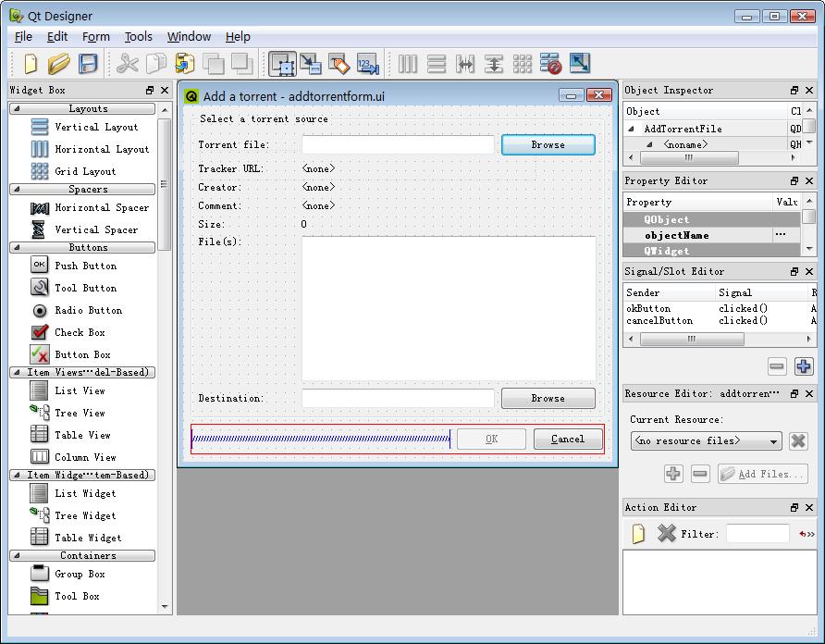Screen dimensions: 825x644
Task: Open the Edit menu
Action: (56, 37)
